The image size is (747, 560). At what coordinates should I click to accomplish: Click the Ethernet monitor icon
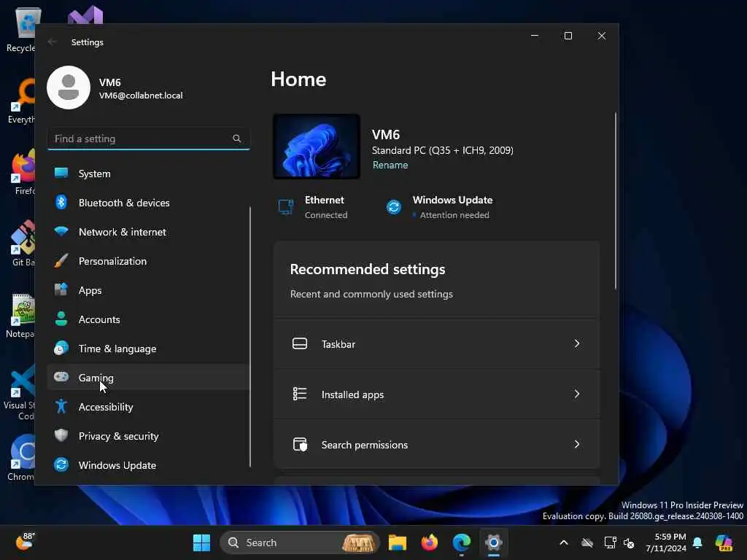point(286,207)
